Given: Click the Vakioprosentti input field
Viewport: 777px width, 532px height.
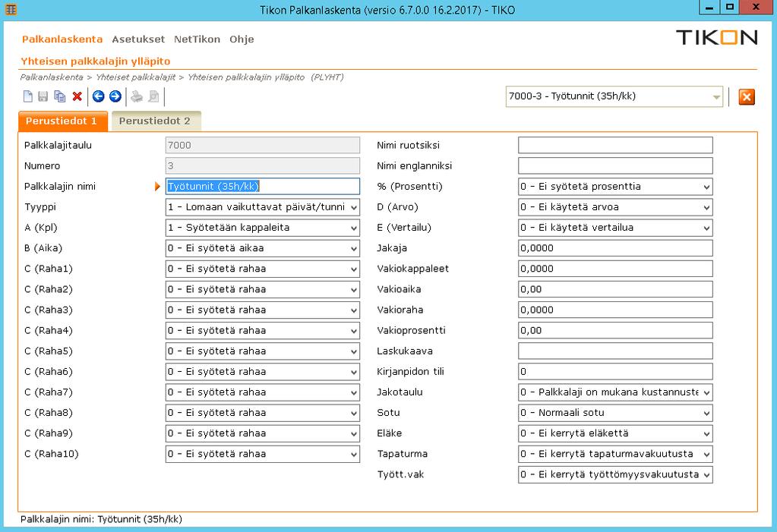Looking at the screenshot, I should 615,330.
